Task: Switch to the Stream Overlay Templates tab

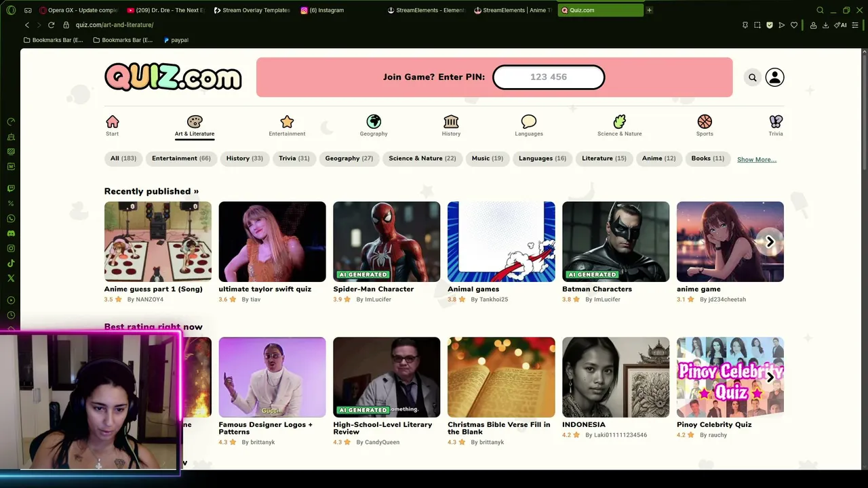Action: pyautogui.click(x=252, y=10)
